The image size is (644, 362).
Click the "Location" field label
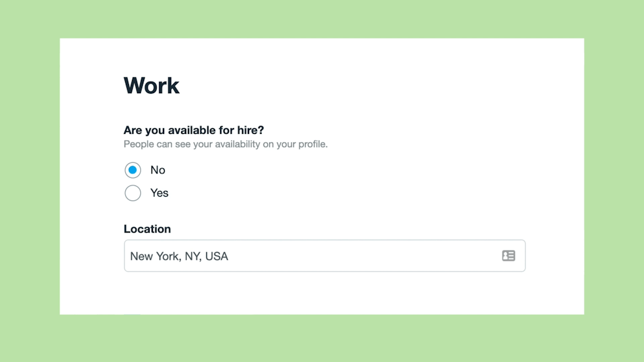(147, 229)
